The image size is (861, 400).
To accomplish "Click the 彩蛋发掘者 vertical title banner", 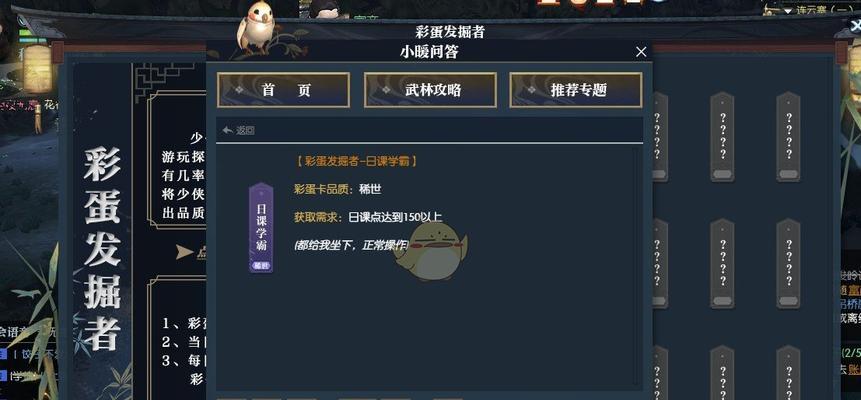I will [x=102, y=249].
